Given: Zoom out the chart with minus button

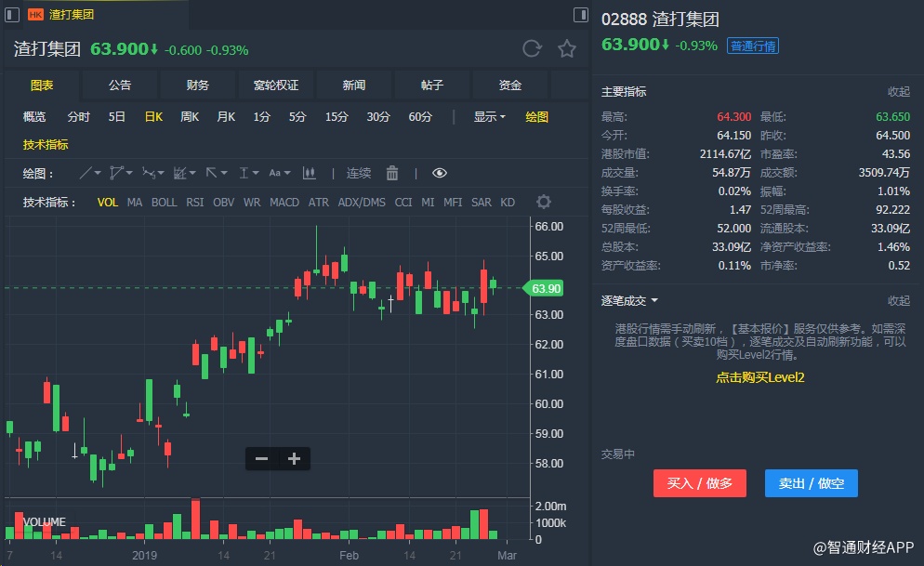Looking at the screenshot, I should click(262, 458).
